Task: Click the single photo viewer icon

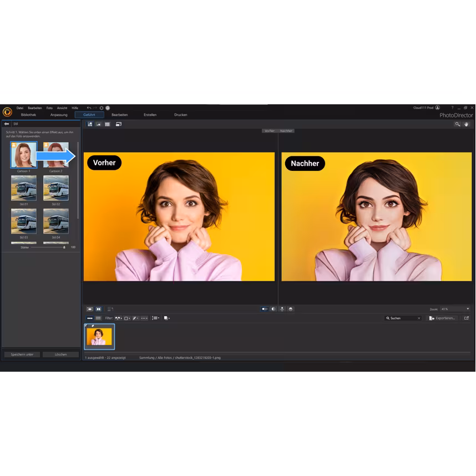Action: (x=89, y=310)
